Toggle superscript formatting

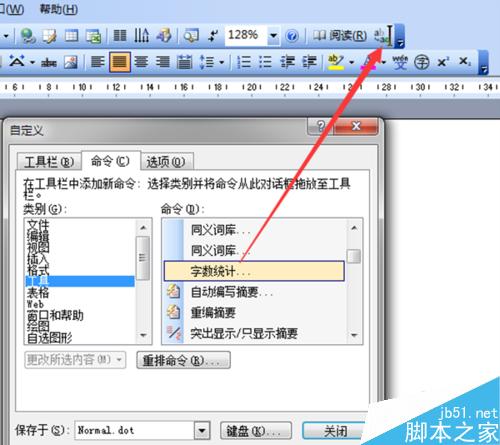pyautogui.click(x=443, y=62)
